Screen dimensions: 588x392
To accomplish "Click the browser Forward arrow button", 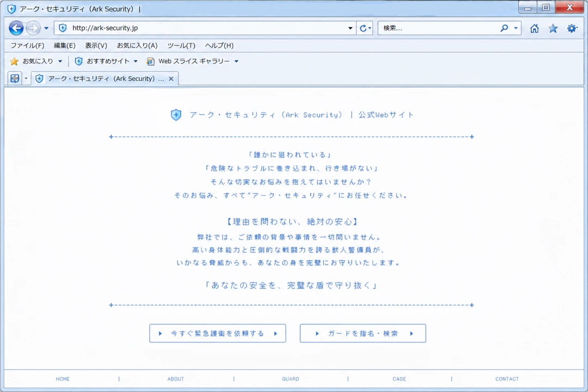I will click(x=33, y=28).
